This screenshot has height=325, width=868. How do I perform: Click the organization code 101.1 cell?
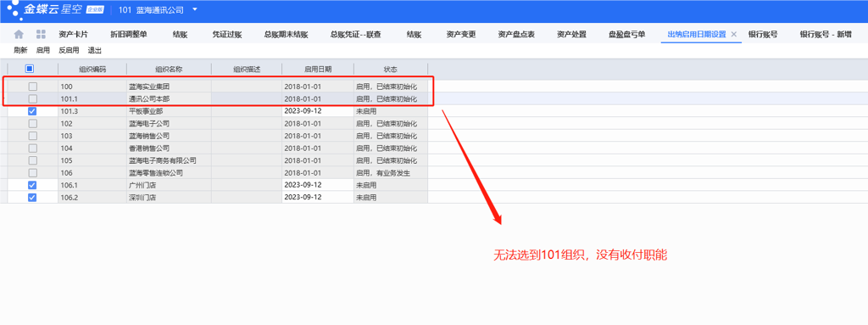tap(92, 98)
